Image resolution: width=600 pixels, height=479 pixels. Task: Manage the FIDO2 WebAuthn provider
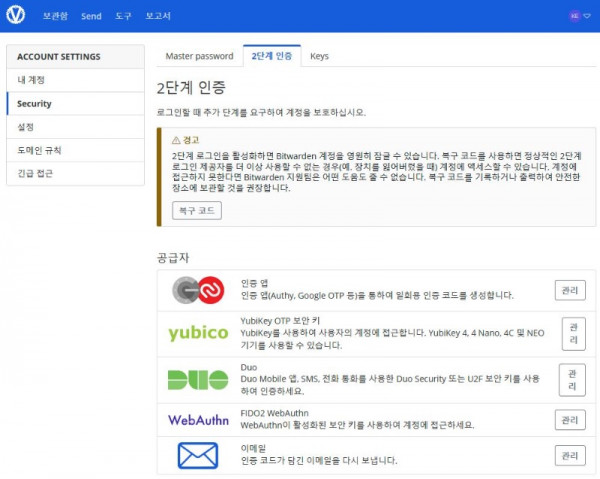coord(570,420)
